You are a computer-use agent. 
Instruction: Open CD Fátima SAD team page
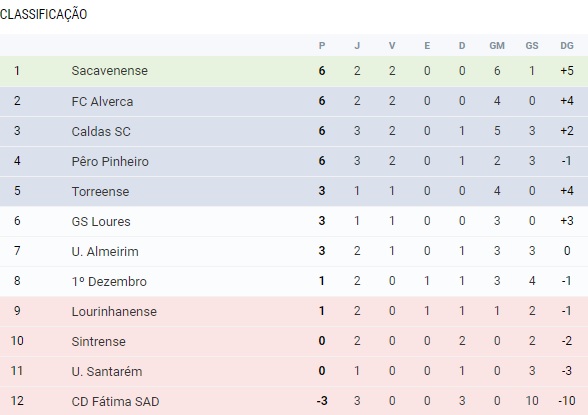click(116, 401)
